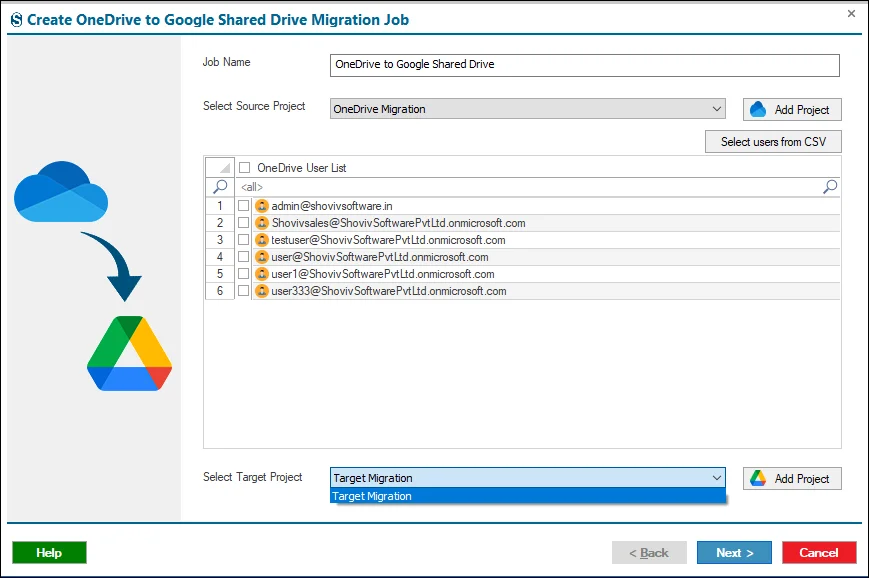Click the search magnifier at filter row's left

click(x=220, y=187)
